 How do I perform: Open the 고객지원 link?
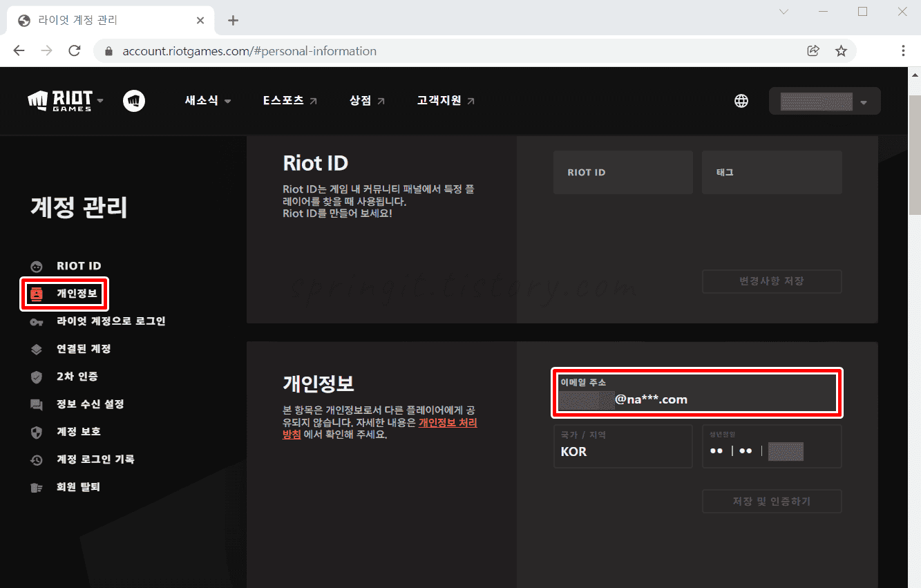(x=446, y=101)
